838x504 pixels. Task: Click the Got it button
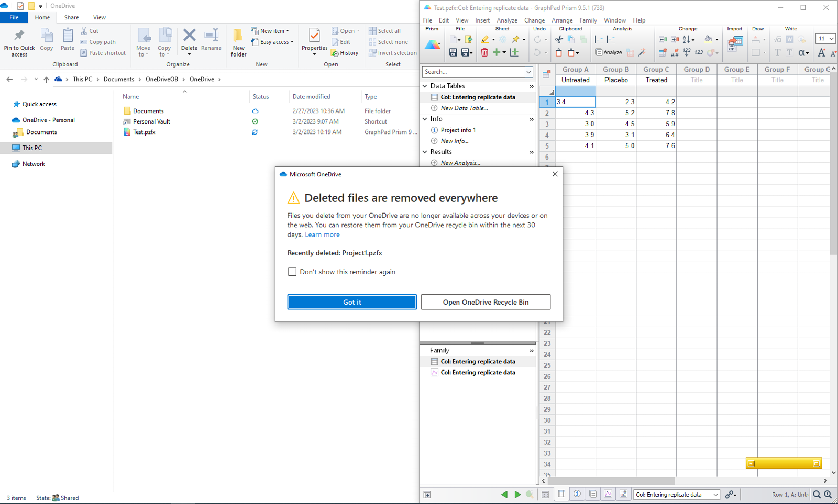(x=352, y=302)
